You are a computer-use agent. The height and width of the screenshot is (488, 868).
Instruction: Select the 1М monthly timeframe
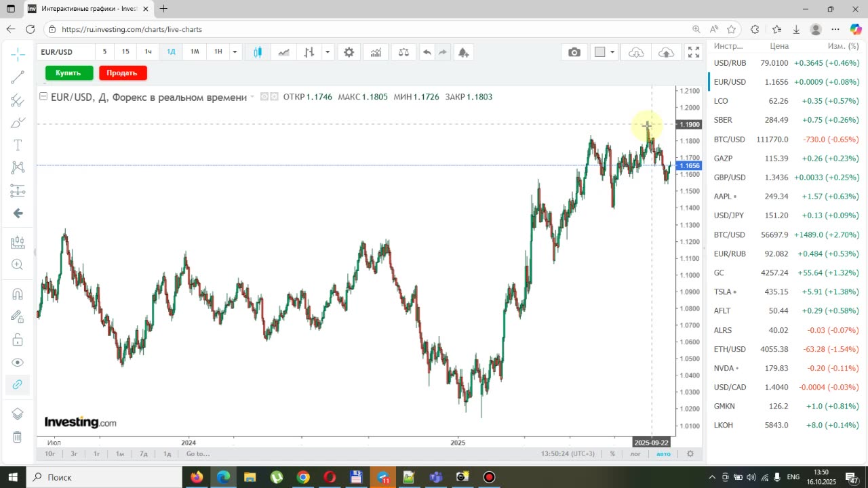coord(195,52)
